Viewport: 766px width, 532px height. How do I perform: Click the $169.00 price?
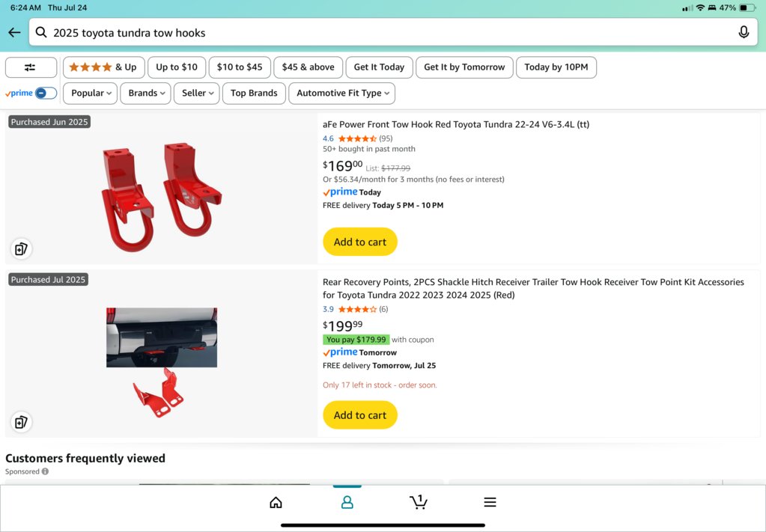(342, 165)
